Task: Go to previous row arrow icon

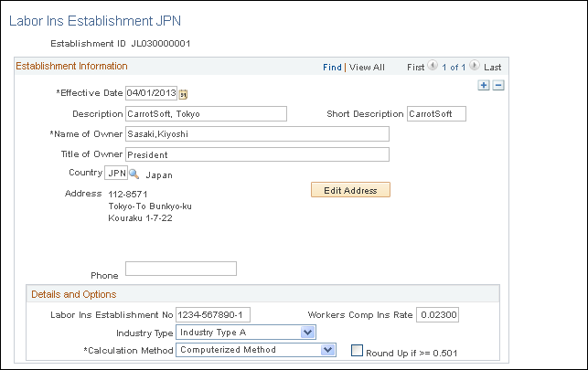Action: (x=433, y=66)
